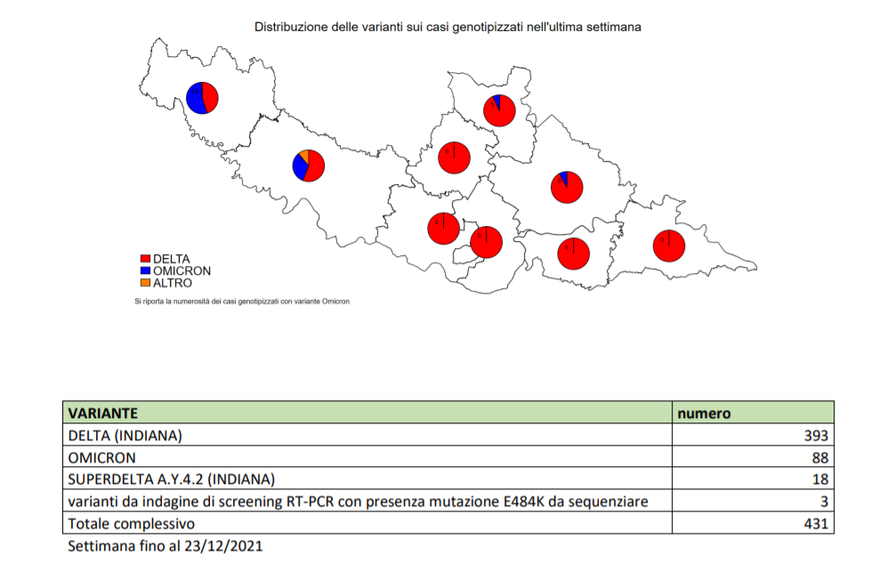Click the VARIANTE column header

coord(102,413)
